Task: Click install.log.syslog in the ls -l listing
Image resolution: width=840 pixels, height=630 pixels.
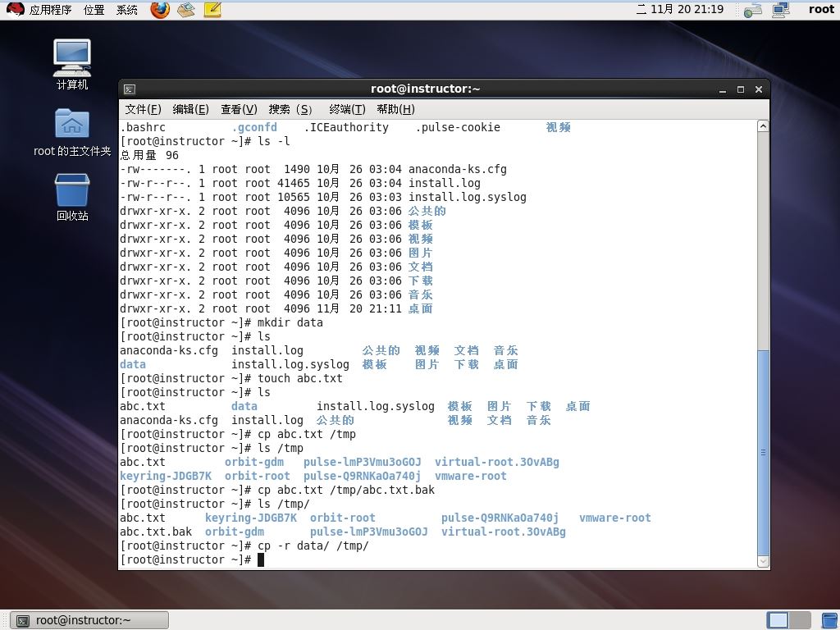Action: click(467, 197)
